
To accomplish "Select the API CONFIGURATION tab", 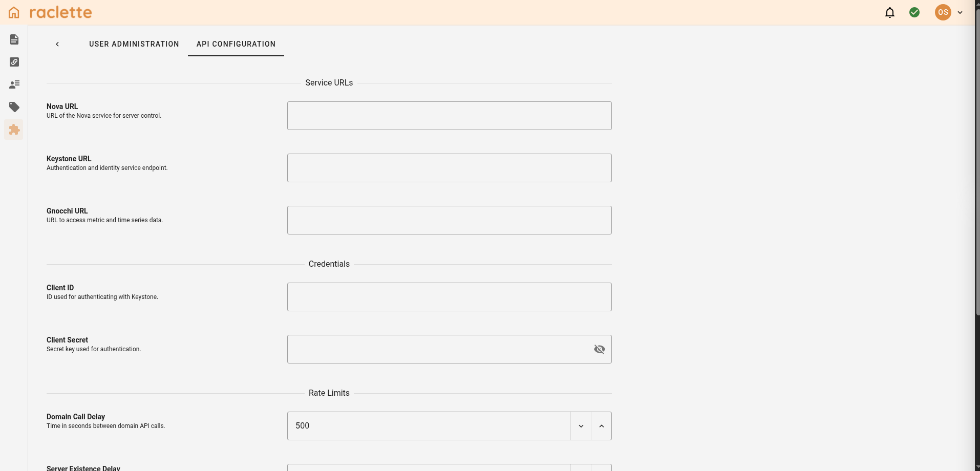I will click(236, 44).
